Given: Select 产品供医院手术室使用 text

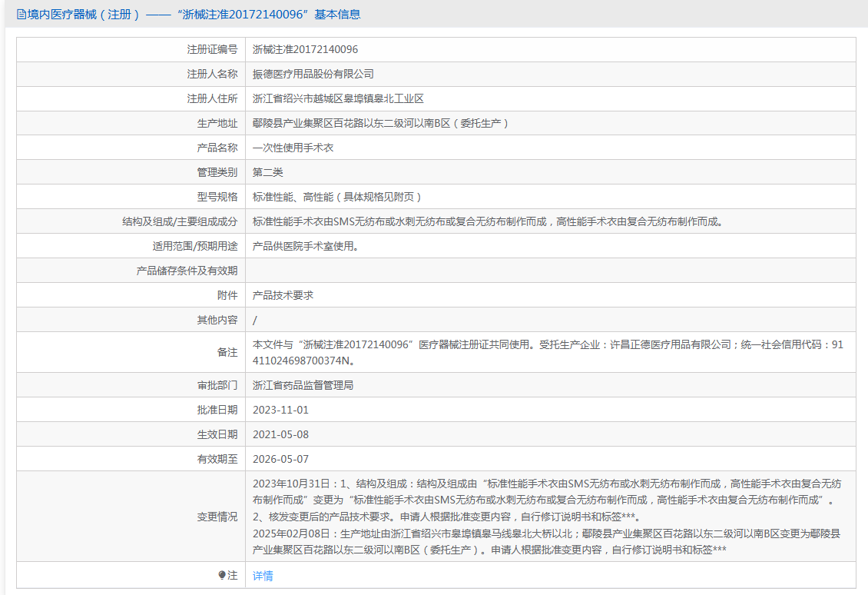Looking at the screenshot, I should pyautogui.click(x=306, y=246).
